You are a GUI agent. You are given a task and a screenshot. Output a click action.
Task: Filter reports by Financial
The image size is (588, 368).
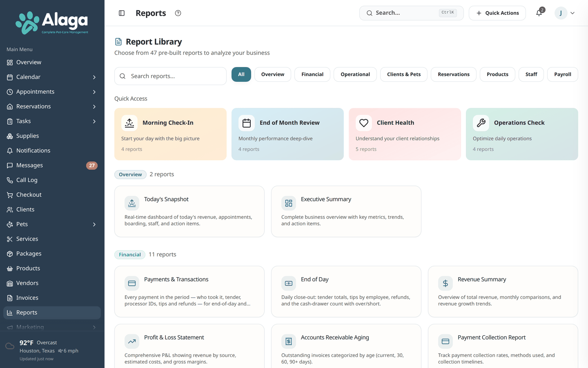(312, 74)
